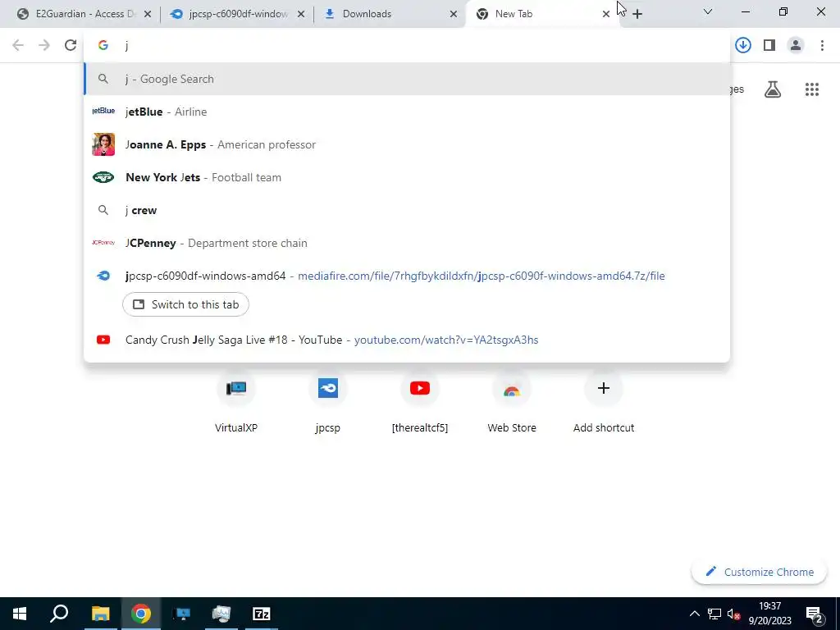Switch to the E2Guardian tab
Screen dimensions: 840x630
(84, 14)
